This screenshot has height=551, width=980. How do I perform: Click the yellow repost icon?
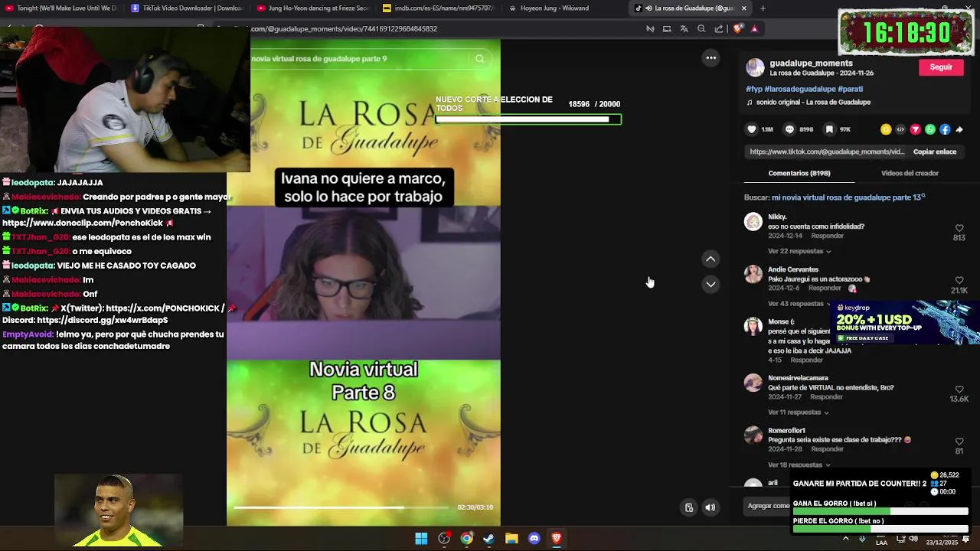tap(886, 129)
